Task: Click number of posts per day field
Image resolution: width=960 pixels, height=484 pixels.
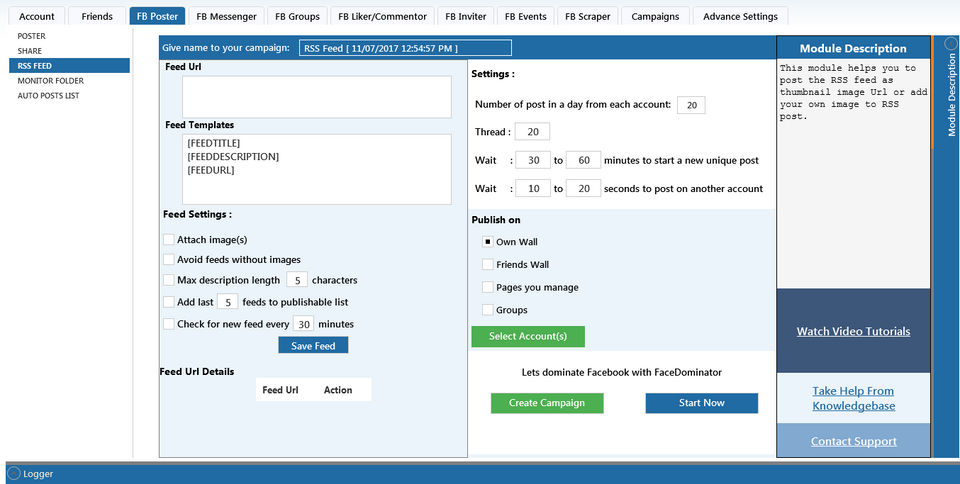Action: click(x=691, y=105)
